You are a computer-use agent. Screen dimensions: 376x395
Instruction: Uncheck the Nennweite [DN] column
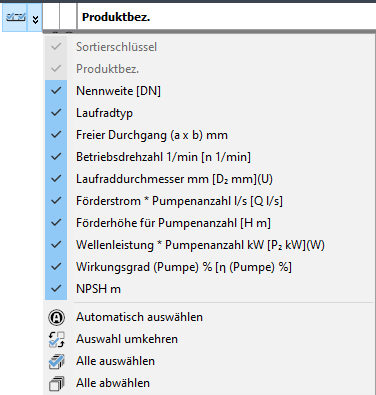(209, 91)
